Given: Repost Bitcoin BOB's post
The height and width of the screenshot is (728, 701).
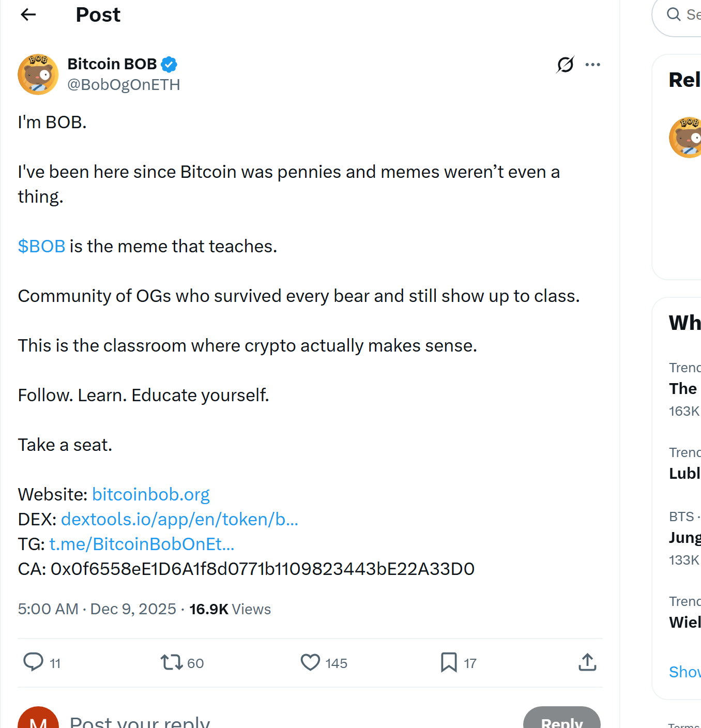Looking at the screenshot, I should click(171, 662).
